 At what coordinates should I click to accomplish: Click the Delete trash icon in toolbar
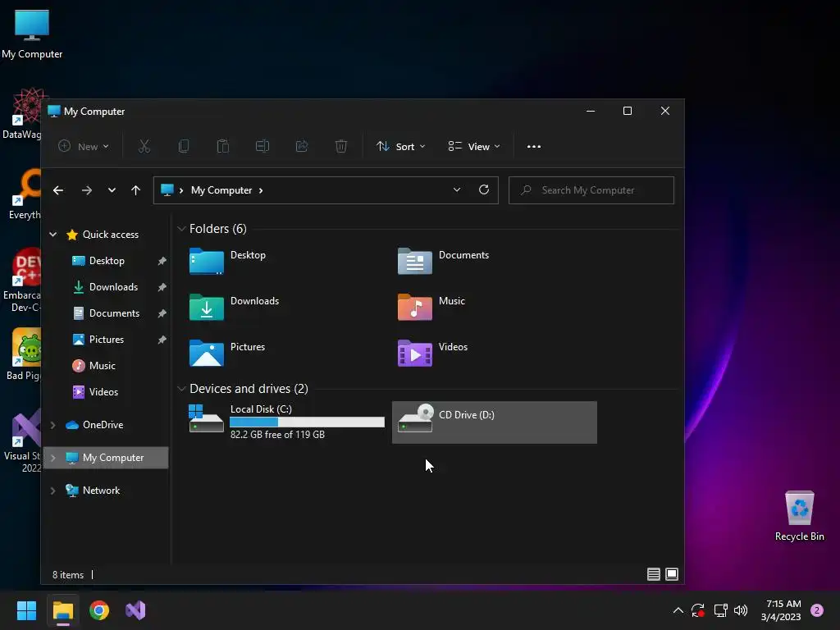click(x=341, y=146)
